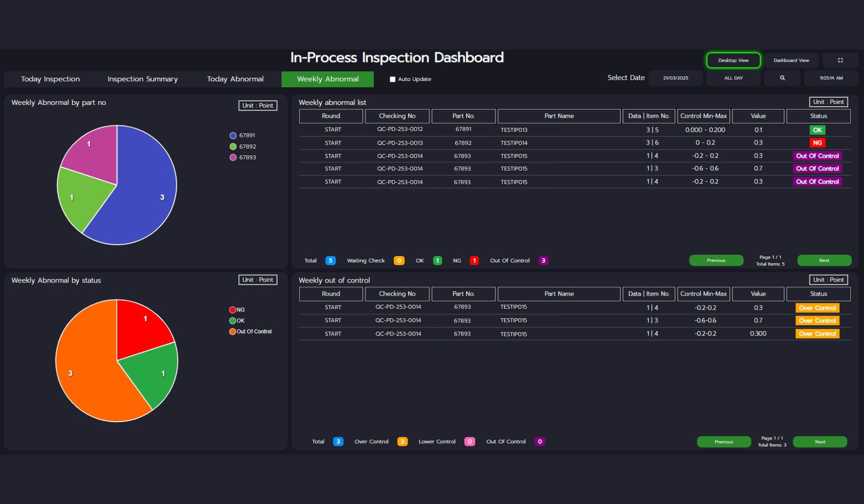This screenshot has width=864, height=504.
Task: Click the red NG legend marker
Action: 233,310
